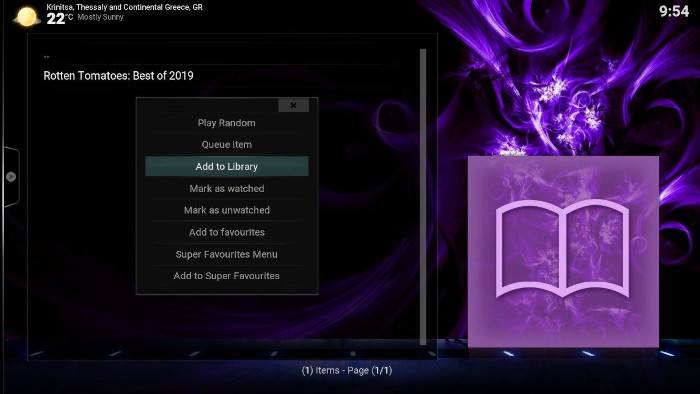Click the sun weather icon
The image size is (700, 394).
click(27, 17)
